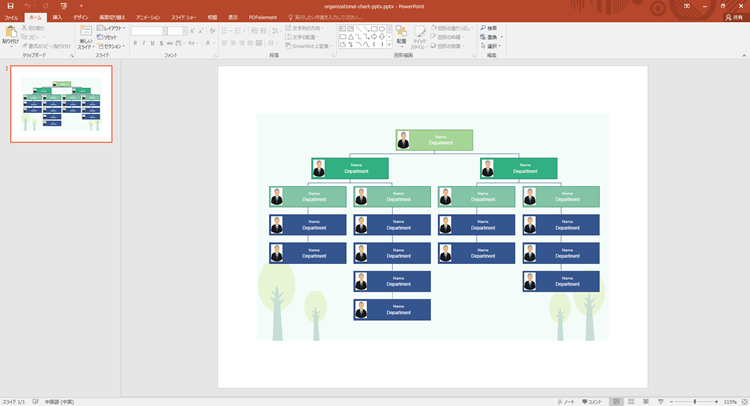Toggle Bold formatting in font group
Screen dimensions: 750x406
[135, 44]
